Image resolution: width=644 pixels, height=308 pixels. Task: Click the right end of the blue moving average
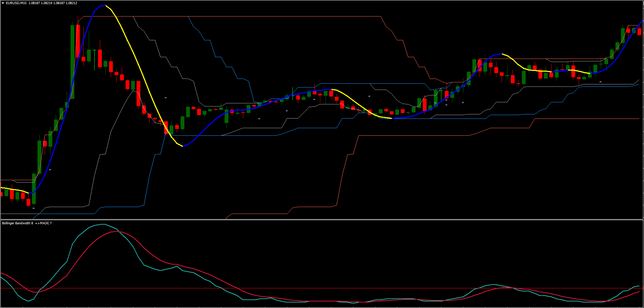point(642,22)
